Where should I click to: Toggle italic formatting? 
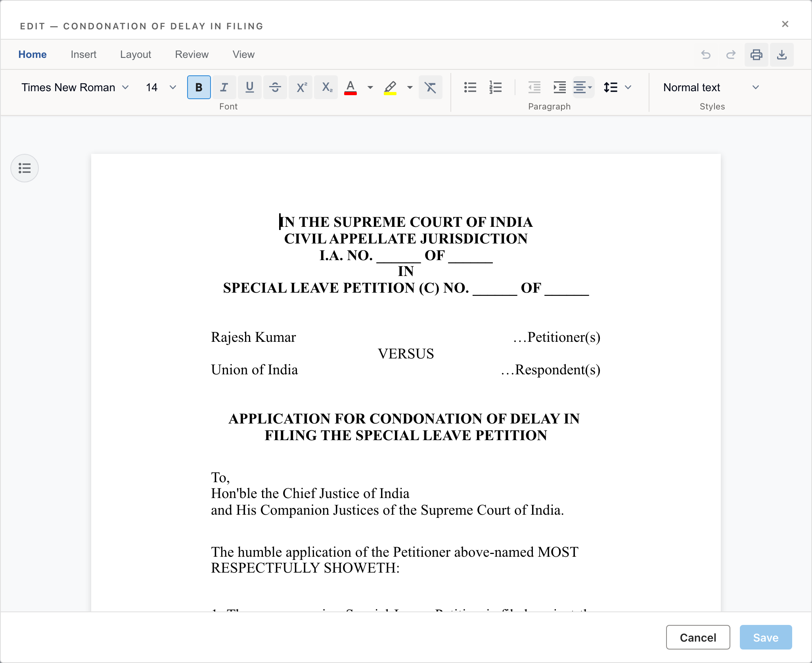224,87
